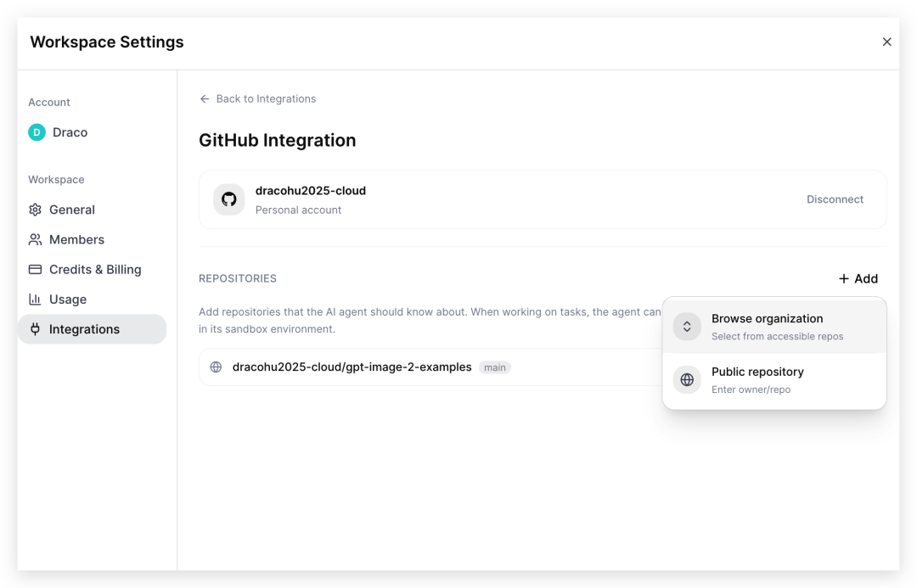Open the Members section
Image resolution: width=917 pixels, height=588 pixels.
(x=92, y=239)
